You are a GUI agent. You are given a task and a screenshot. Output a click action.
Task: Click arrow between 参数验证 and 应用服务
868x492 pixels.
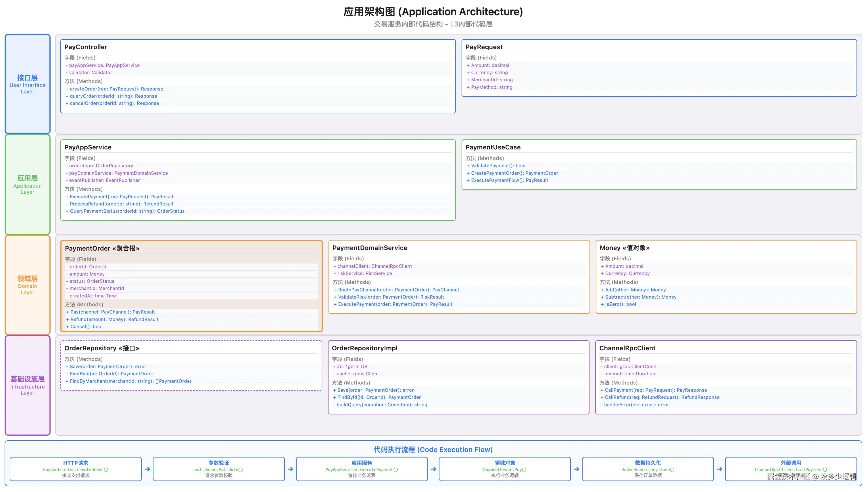click(290, 469)
